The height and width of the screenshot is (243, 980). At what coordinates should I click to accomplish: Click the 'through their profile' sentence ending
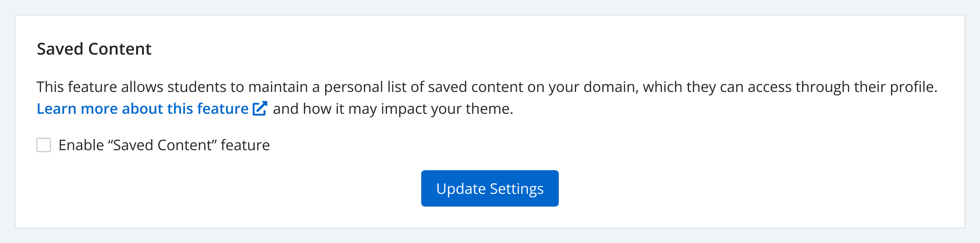[865, 87]
